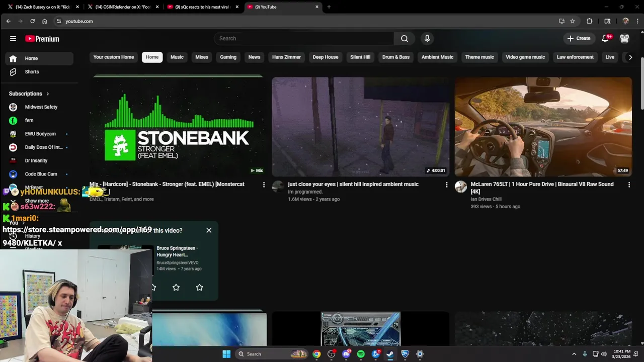Screen dimensions: 644x362
Task: Select the Mixes category chip
Action: tap(202, 57)
